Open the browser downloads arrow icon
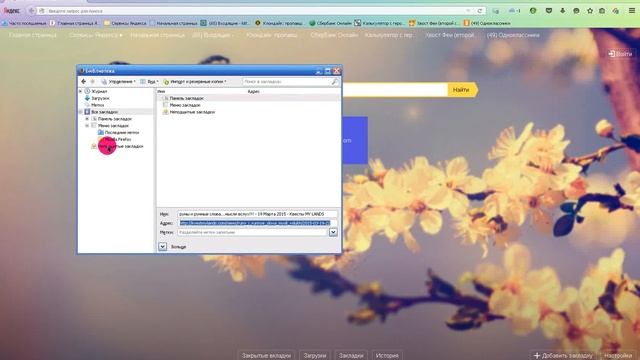640x360 pixels. click(562, 11)
